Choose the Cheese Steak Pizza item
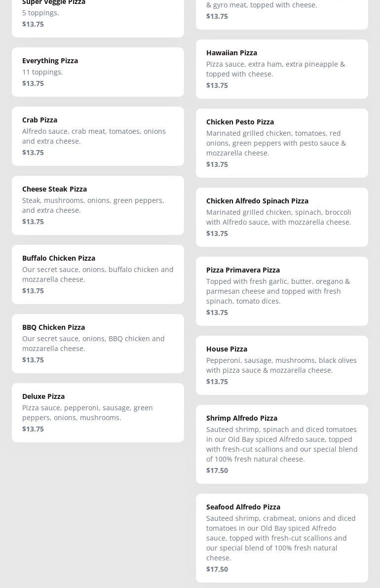The width and height of the screenshot is (380, 588). click(98, 205)
